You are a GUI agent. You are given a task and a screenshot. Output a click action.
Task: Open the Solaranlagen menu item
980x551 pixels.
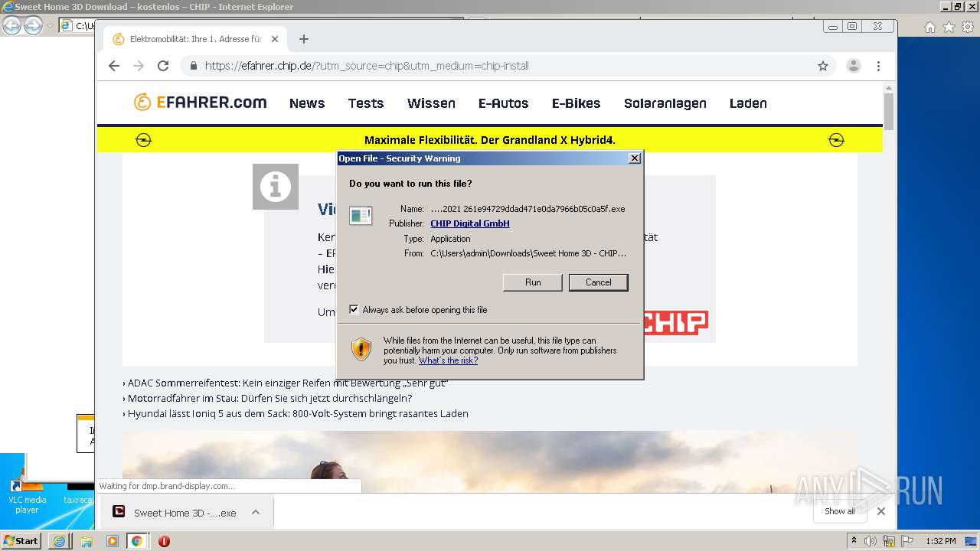tap(665, 103)
